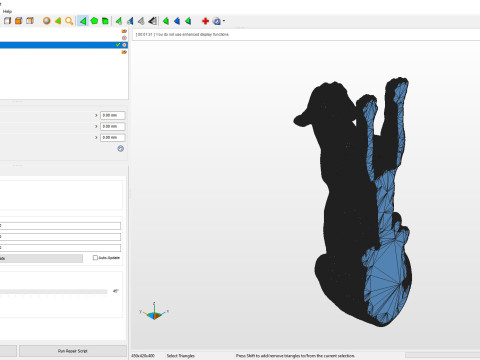Click the grey triangle toolbar icon
The height and width of the screenshot is (360, 480).
141,21
